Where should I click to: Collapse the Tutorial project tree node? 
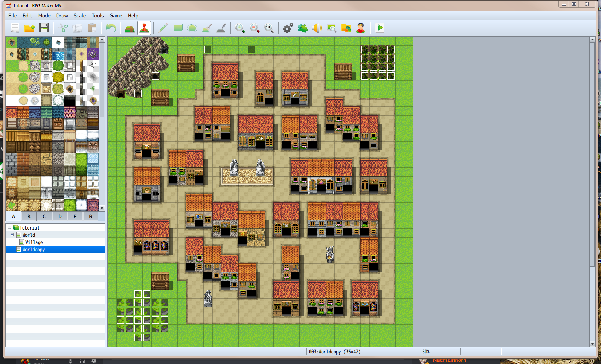pyautogui.click(x=9, y=227)
